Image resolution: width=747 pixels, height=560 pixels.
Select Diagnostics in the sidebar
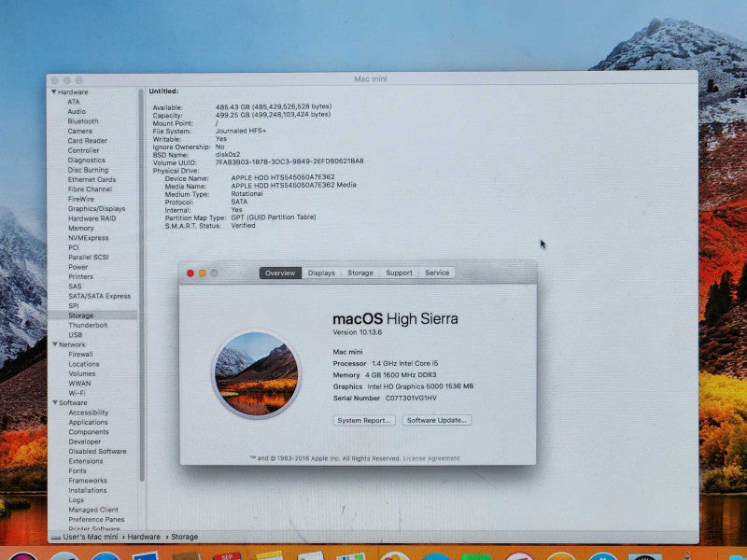coord(86,160)
